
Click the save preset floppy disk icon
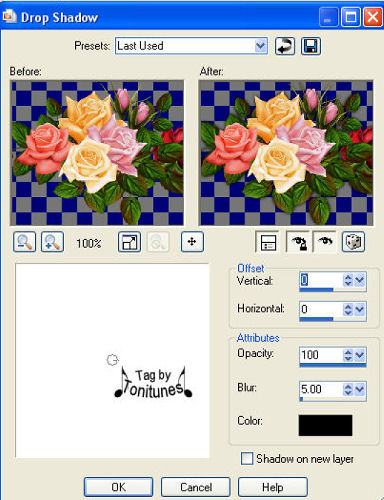pyautogui.click(x=311, y=46)
